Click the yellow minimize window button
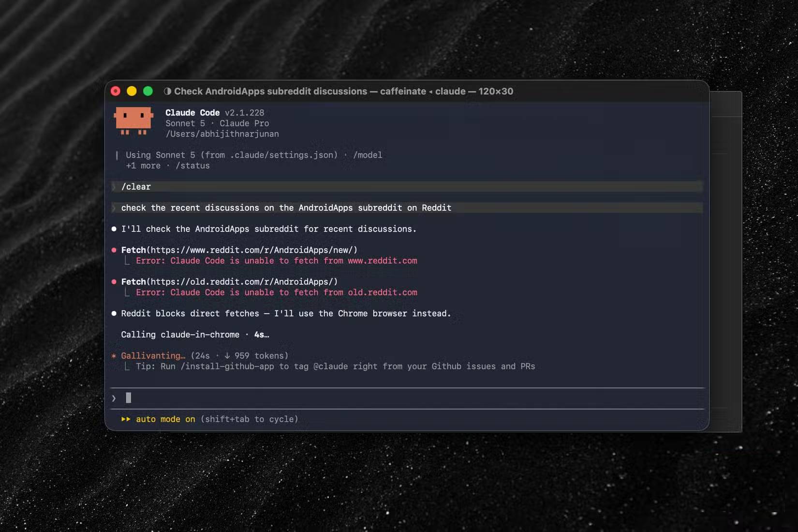This screenshot has height=532, width=798. [132, 91]
